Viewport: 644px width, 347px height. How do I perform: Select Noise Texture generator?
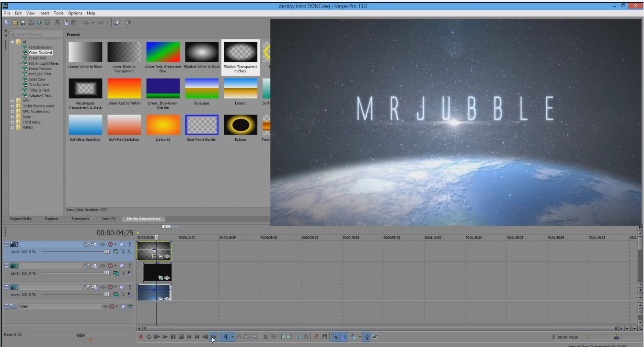point(40,69)
